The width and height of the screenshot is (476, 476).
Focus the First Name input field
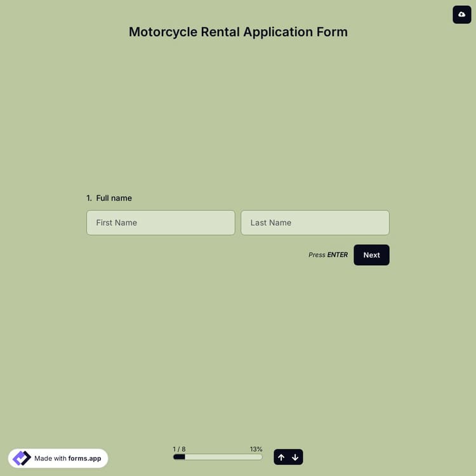click(x=161, y=223)
